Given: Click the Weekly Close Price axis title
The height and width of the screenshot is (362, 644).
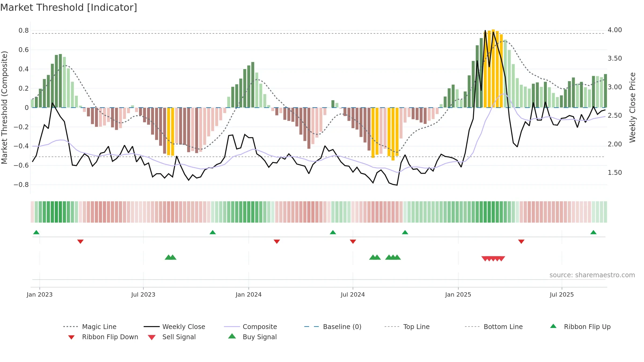Looking at the screenshot, I should pos(632,107).
